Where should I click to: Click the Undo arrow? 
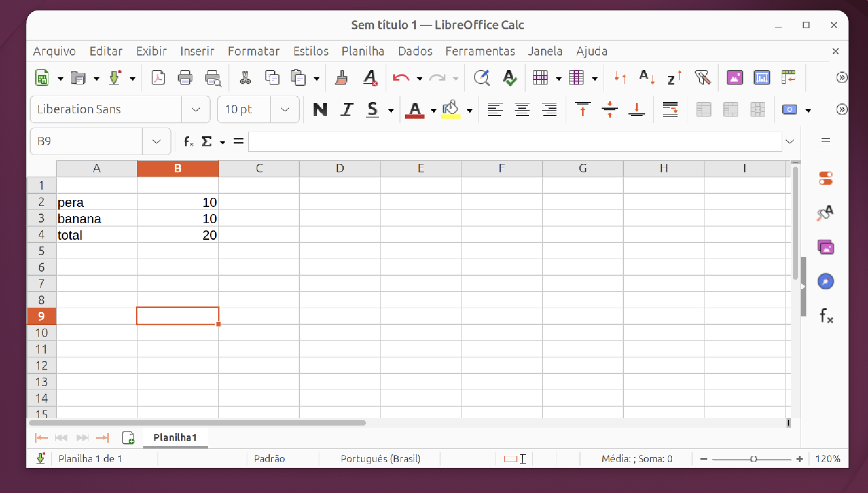click(401, 78)
